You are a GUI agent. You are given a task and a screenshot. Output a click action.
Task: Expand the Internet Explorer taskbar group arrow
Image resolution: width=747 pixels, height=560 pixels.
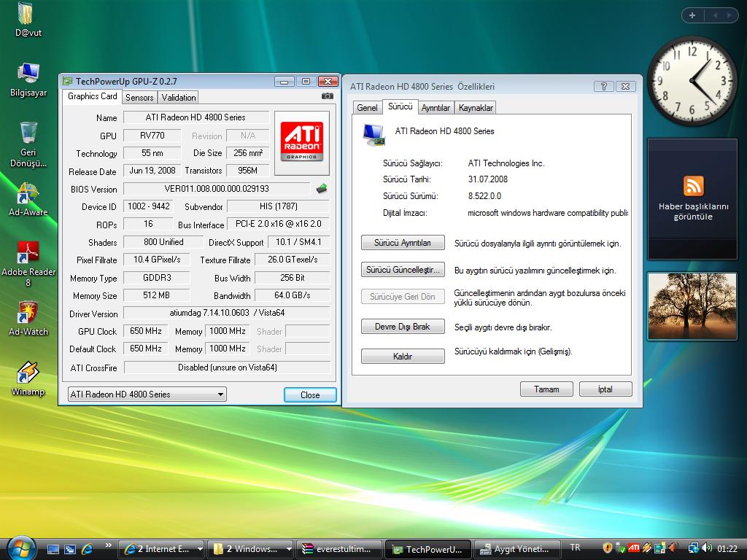[x=200, y=549]
